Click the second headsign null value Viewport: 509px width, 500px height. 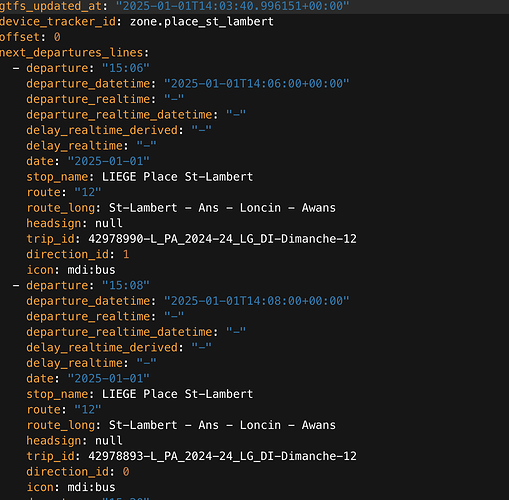click(109, 441)
